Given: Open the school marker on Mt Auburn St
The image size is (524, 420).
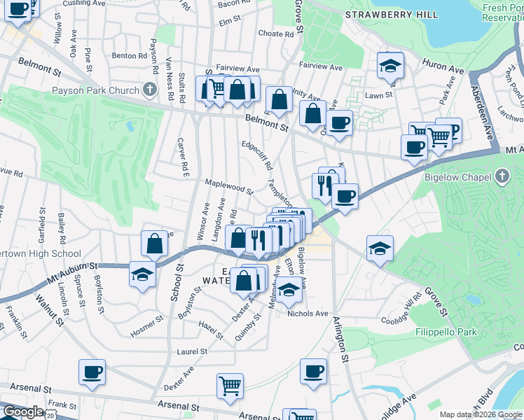Looking at the screenshot, I should [142, 275].
